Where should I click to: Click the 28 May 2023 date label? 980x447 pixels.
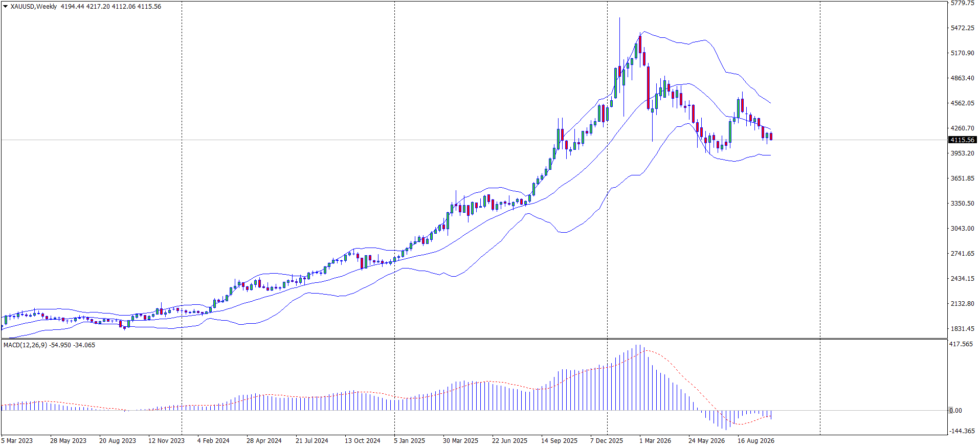(68, 441)
